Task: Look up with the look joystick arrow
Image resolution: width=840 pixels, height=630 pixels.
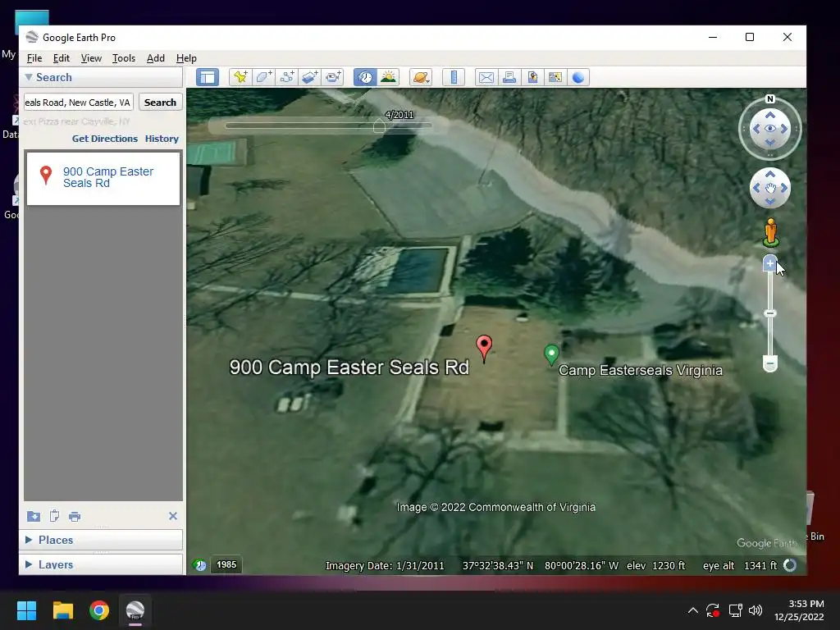Action: [x=769, y=115]
